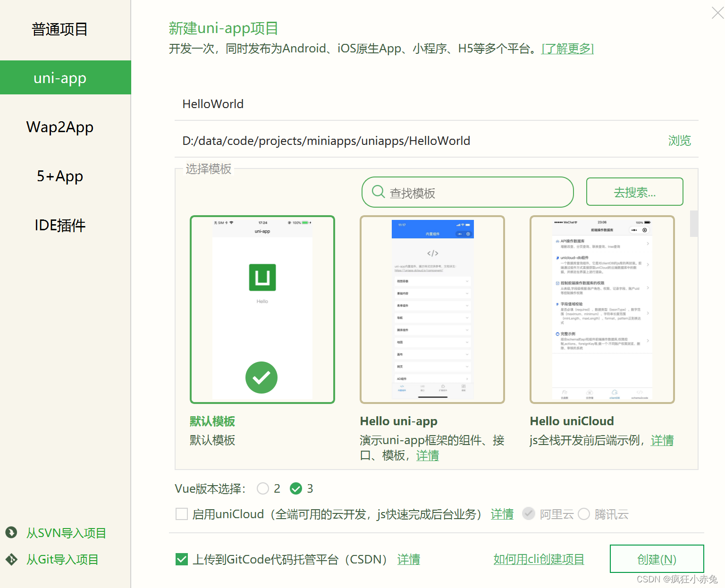
Task: Click the magnifier icon in template search
Action: 379,192
